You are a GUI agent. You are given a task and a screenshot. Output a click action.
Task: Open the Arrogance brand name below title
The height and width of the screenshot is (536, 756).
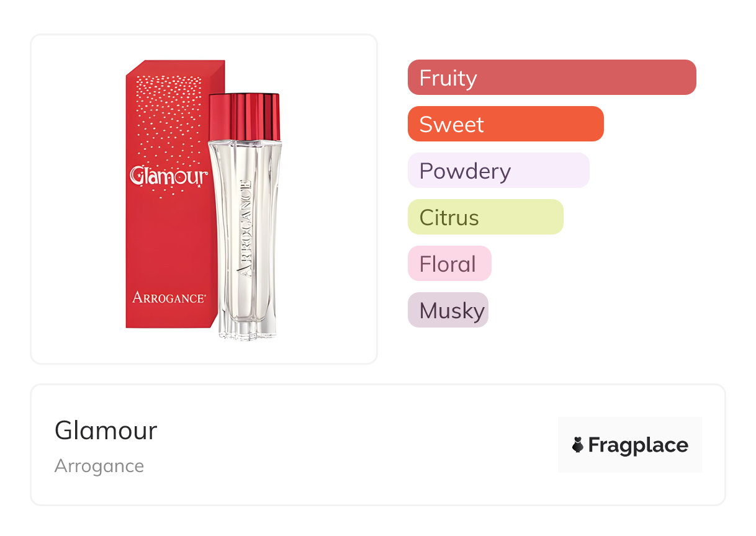[99, 466]
